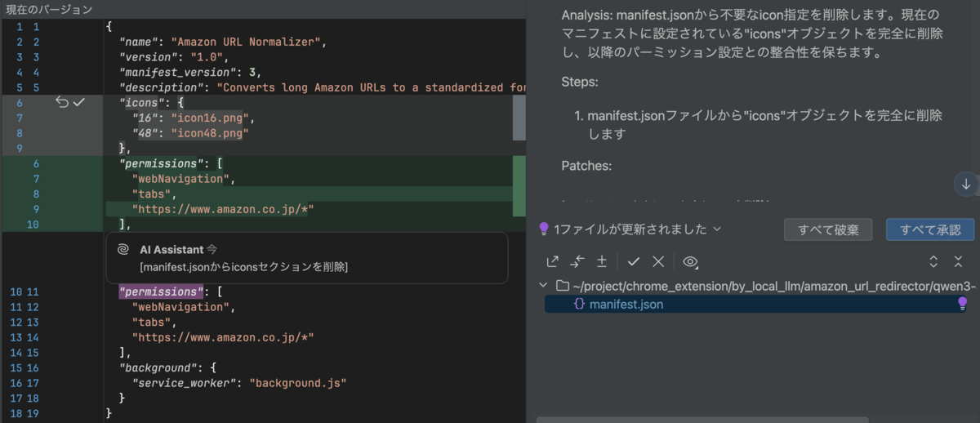Click the "icon48.png" value

209,133
